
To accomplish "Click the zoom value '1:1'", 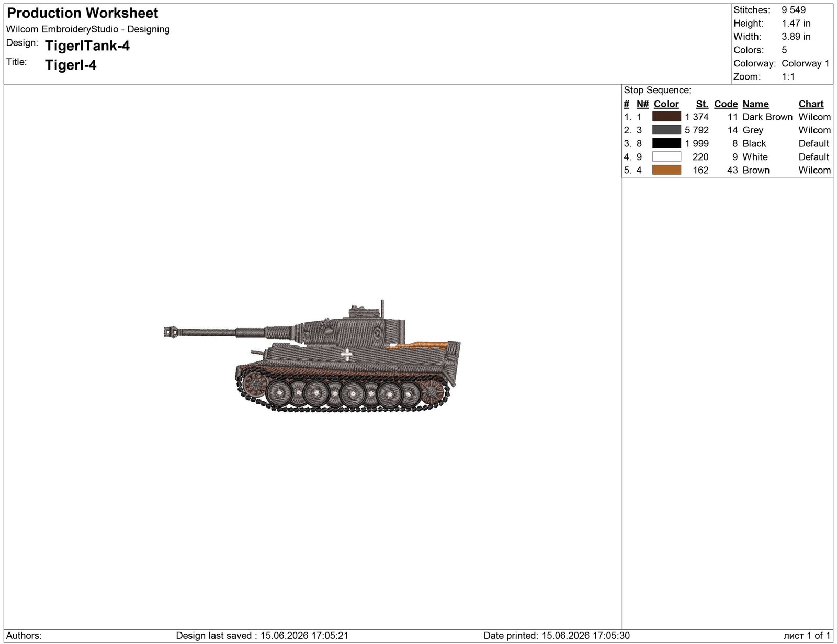I will pos(788,77).
